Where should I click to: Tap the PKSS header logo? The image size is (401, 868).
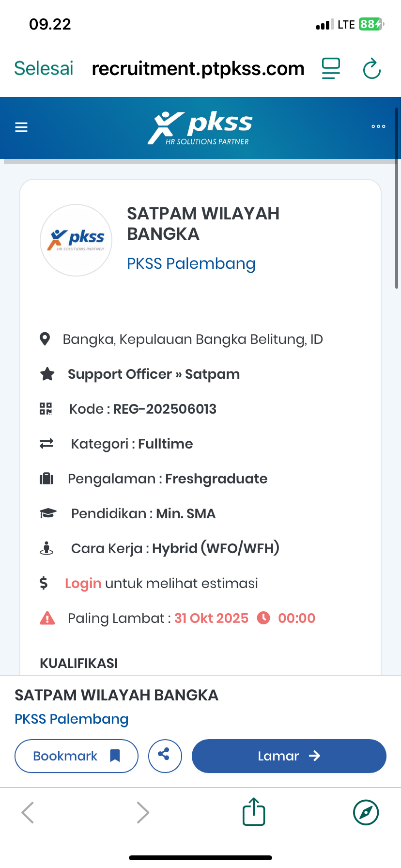pyautogui.click(x=200, y=128)
